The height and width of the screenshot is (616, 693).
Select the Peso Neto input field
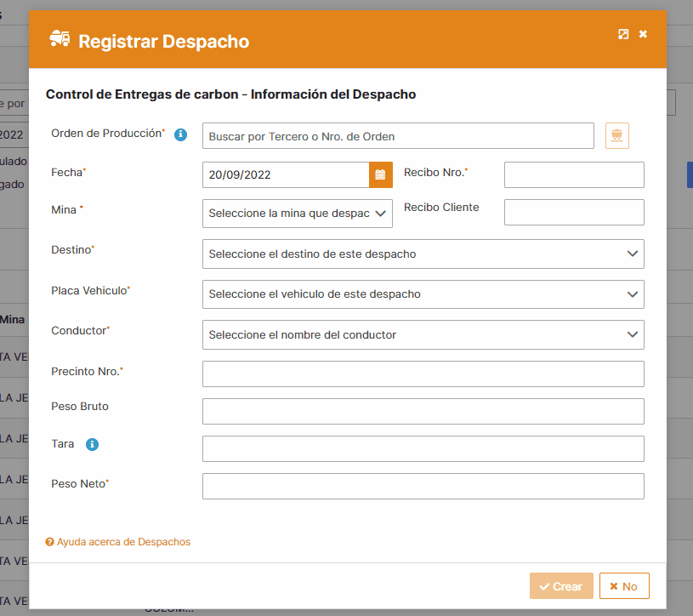tap(423, 486)
